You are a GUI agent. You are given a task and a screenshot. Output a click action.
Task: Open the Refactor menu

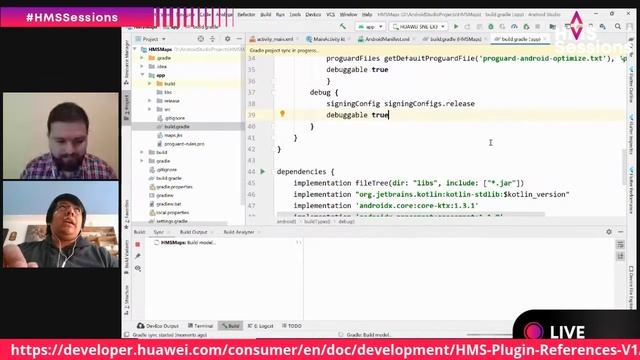246,14
